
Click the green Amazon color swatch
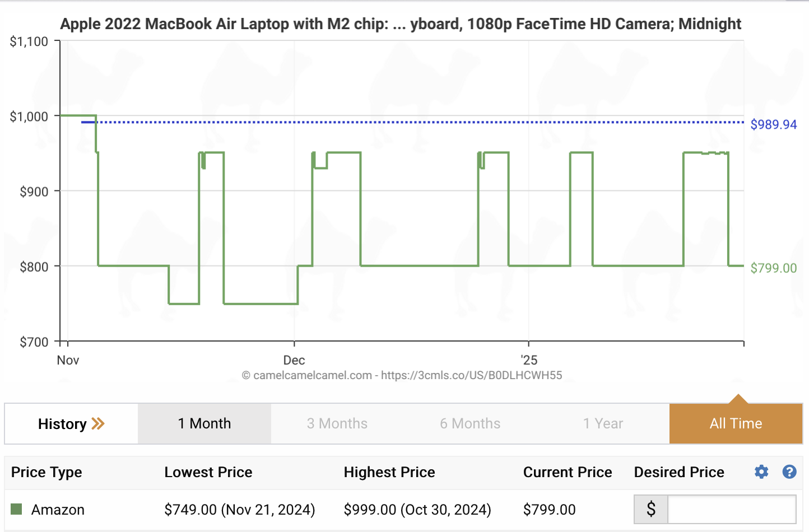coord(17,509)
